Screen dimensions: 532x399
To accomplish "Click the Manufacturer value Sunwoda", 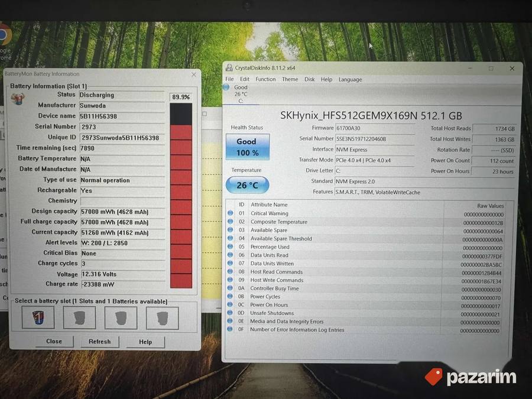I will 122,106.
